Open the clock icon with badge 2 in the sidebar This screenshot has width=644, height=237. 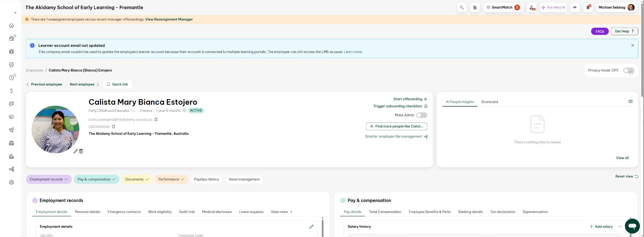click(x=11, y=78)
